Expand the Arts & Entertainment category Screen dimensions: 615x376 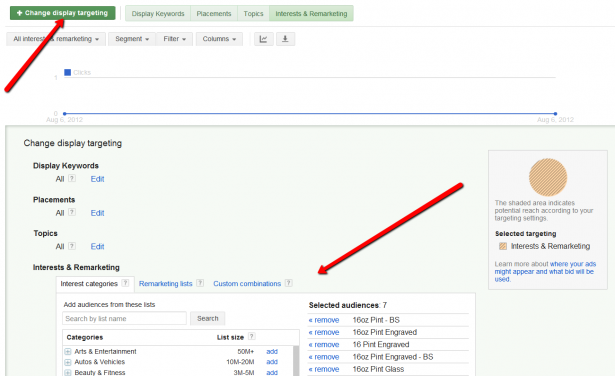coord(67,352)
